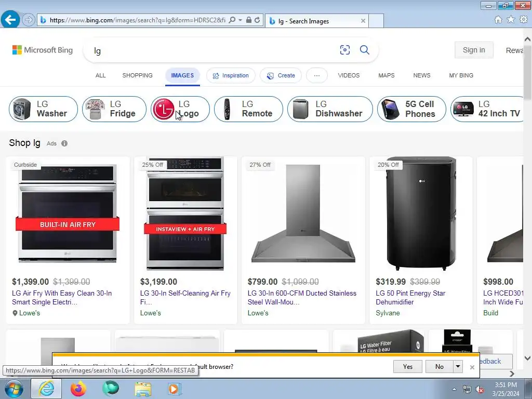Open the black LG dehumidifier image

[x=421, y=213]
